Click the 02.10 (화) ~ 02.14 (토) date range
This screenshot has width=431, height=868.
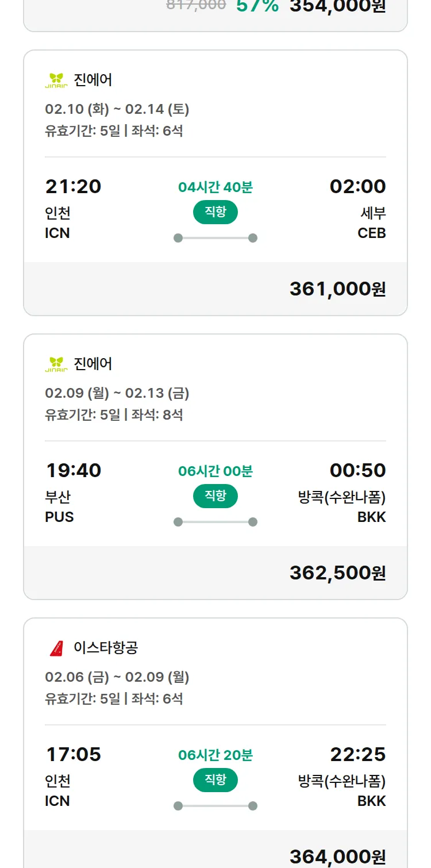(x=117, y=109)
